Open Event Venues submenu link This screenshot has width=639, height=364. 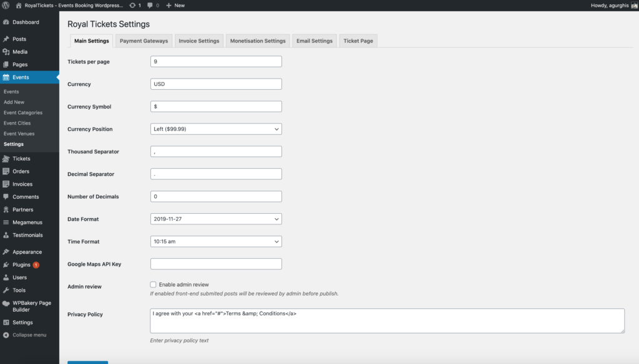tap(19, 133)
